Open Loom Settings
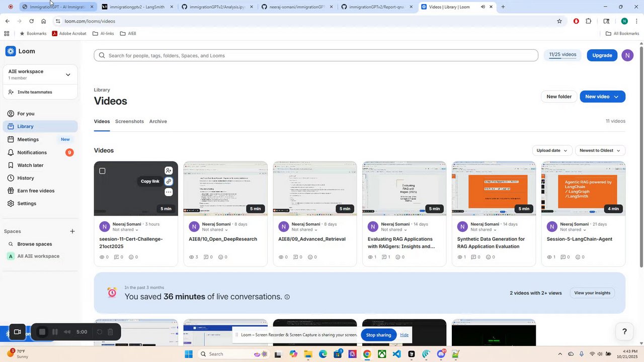This screenshot has width=644, height=362. [x=40, y=204]
